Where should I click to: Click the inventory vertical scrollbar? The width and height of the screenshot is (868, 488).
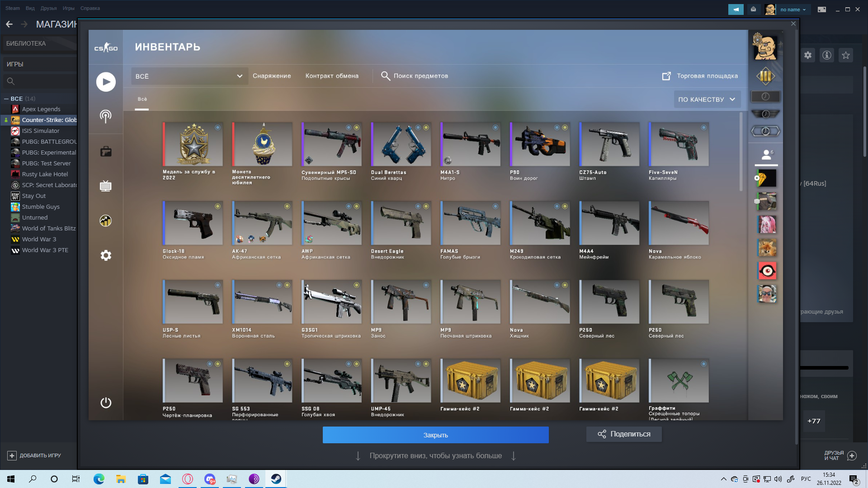[741, 152]
